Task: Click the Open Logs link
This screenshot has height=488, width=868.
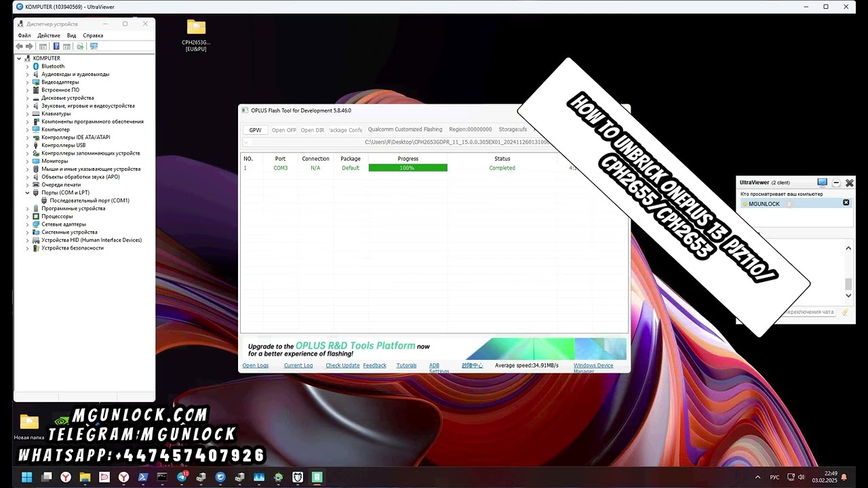Action: 256,365
